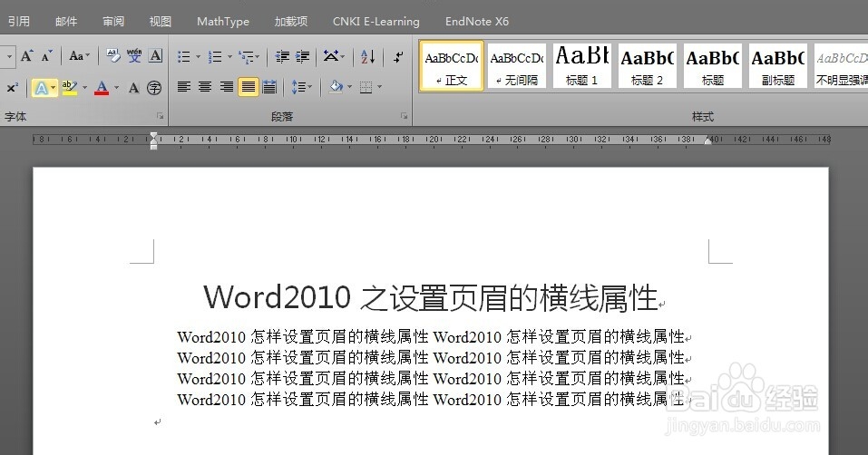This screenshot has width=868, height=455.
Task: Apply a bulleted list
Action: click(184, 56)
